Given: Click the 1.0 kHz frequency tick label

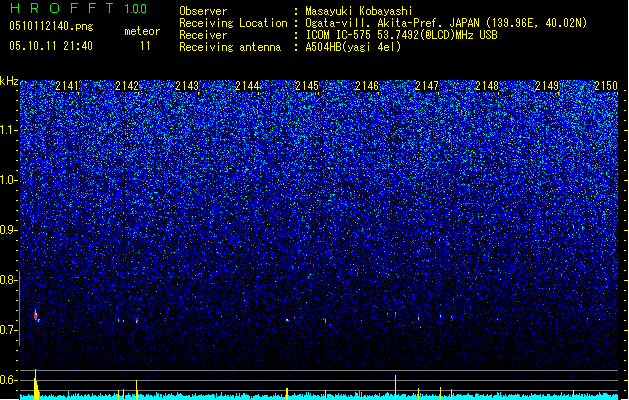Looking at the screenshot, I should coord(8,180).
